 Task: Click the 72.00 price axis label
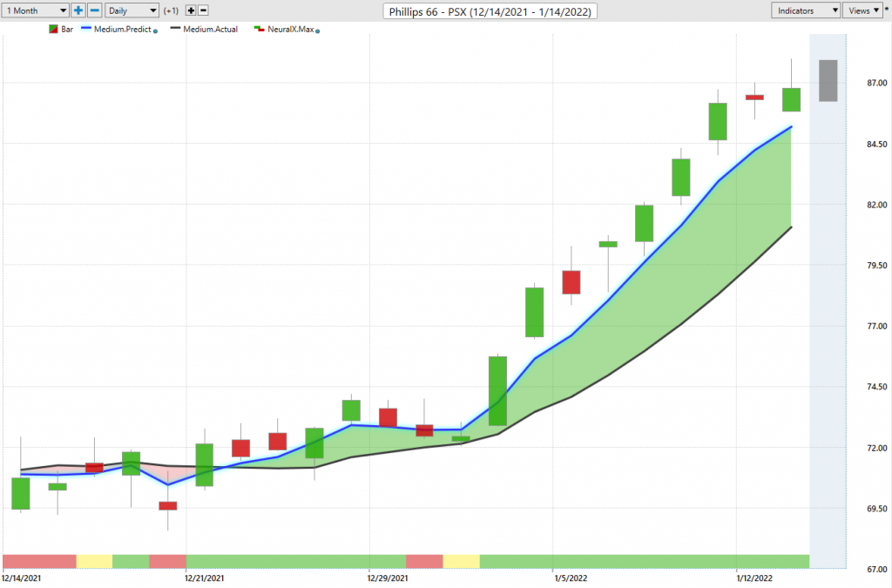(876, 448)
